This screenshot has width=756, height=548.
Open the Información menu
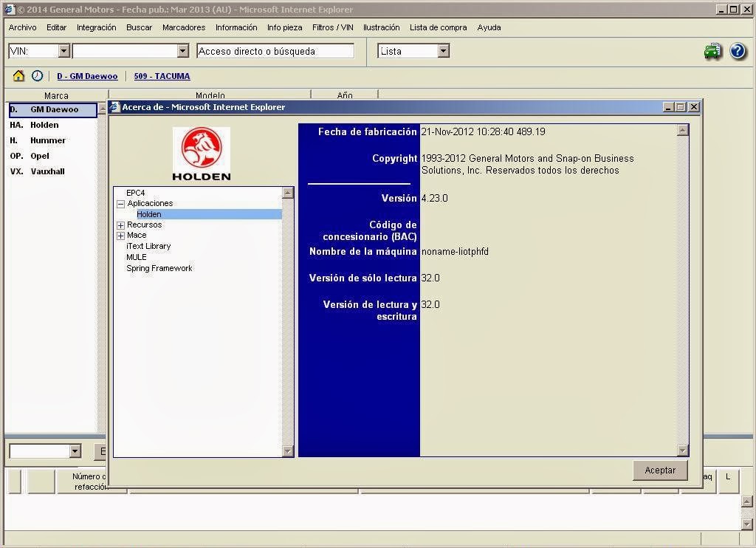pos(236,27)
